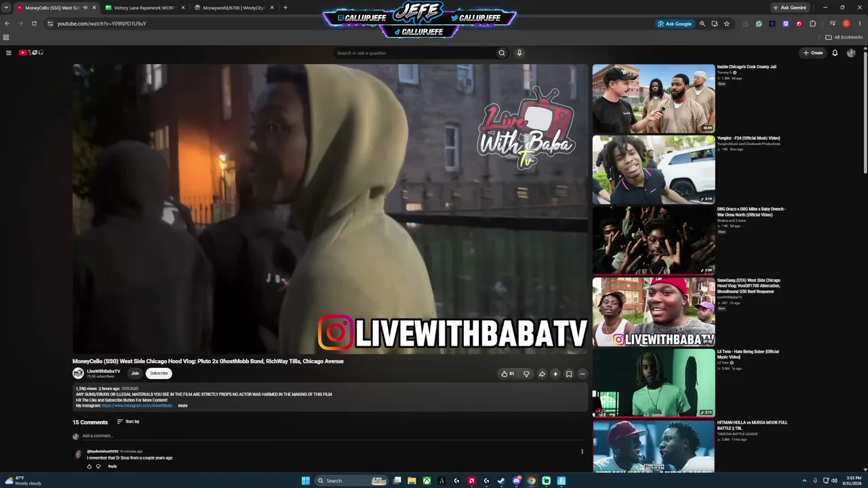Viewport: 868px width, 488px height.
Task: Open the Windows Start menu
Action: [306, 481]
